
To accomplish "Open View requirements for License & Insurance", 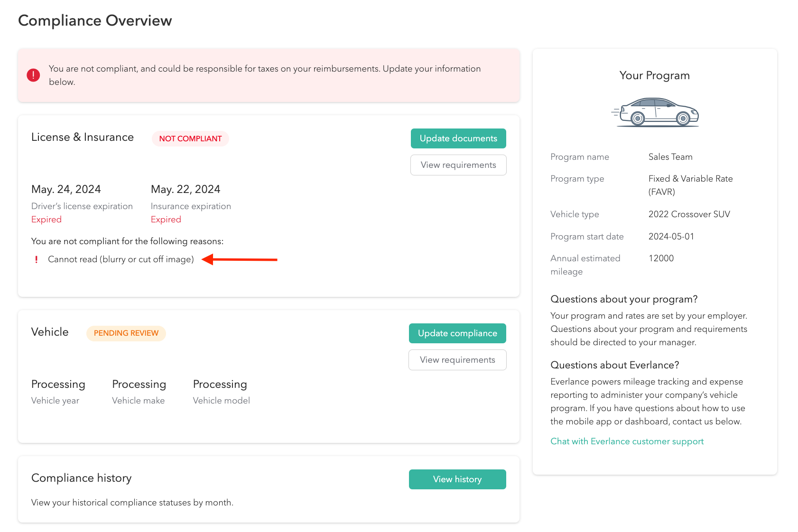I will pos(458,165).
